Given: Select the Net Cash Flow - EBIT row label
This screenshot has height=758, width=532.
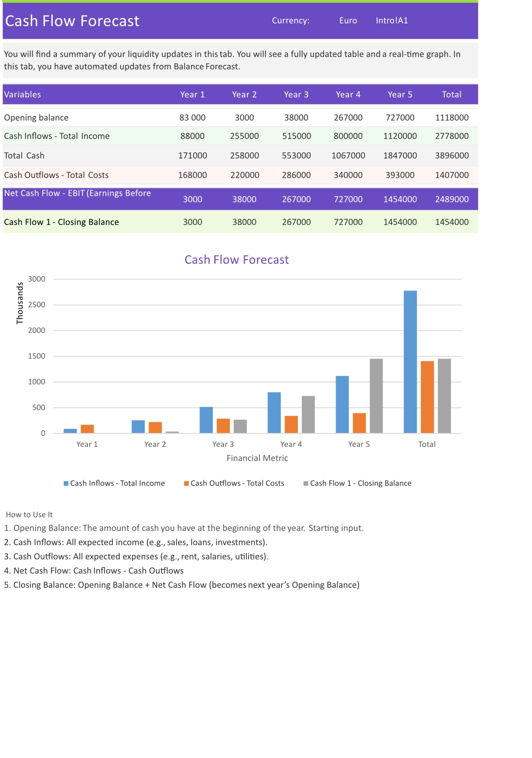Looking at the screenshot, I should (x=78, y=193).
